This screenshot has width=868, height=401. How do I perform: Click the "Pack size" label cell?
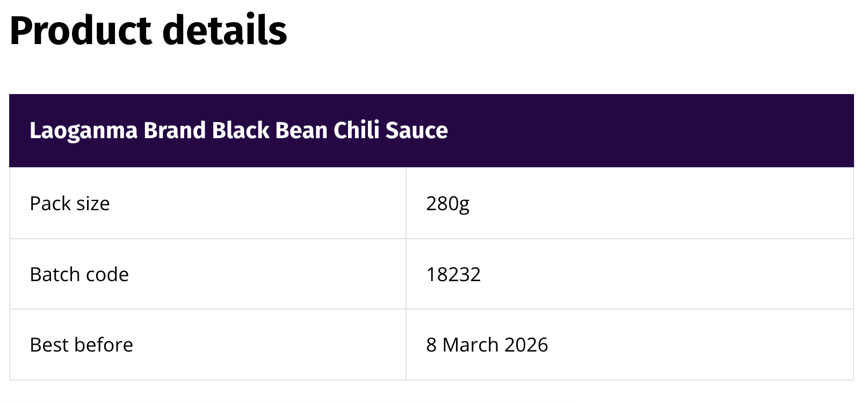click(x=208, y=203)
